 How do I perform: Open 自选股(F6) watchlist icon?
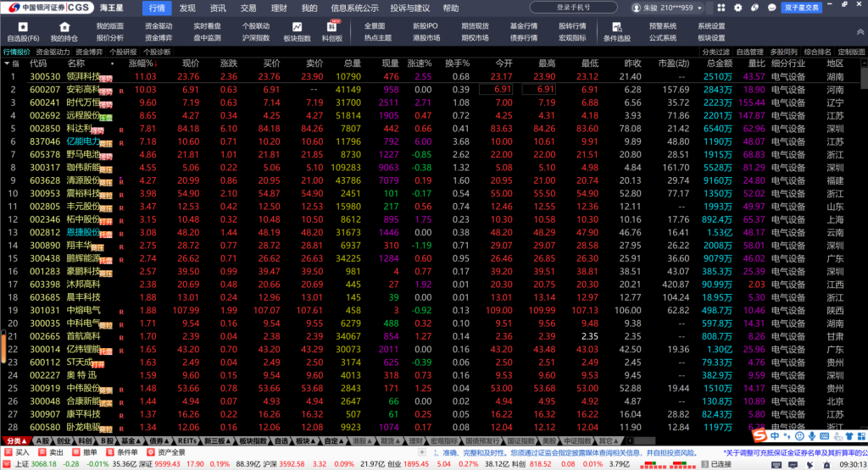click(x=22, y=32)
